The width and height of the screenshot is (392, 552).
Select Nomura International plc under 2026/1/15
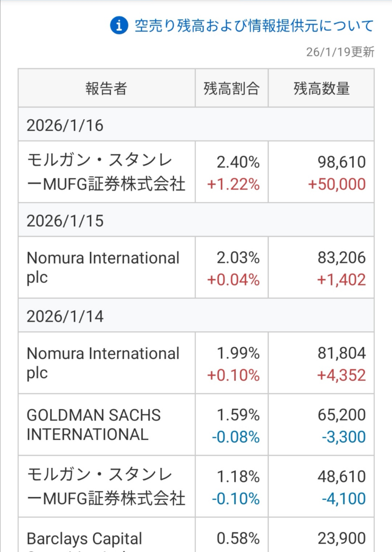(104, 268)
